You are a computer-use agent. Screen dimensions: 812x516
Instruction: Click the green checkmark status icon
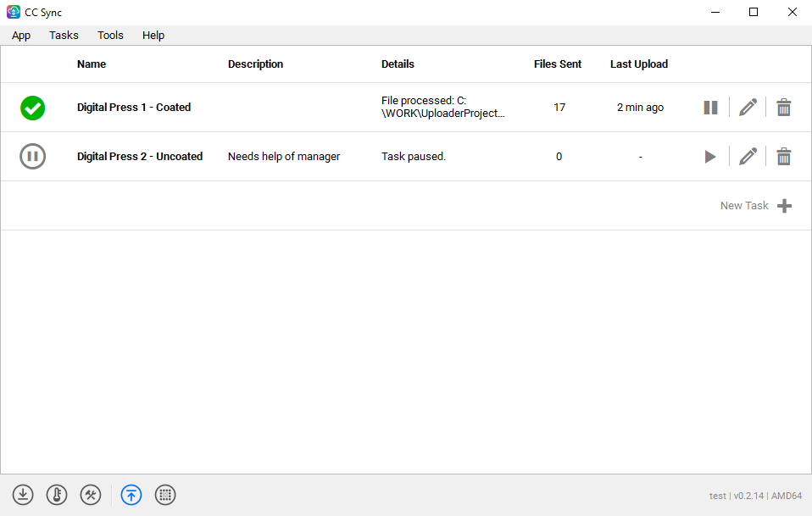click(32, 108)
